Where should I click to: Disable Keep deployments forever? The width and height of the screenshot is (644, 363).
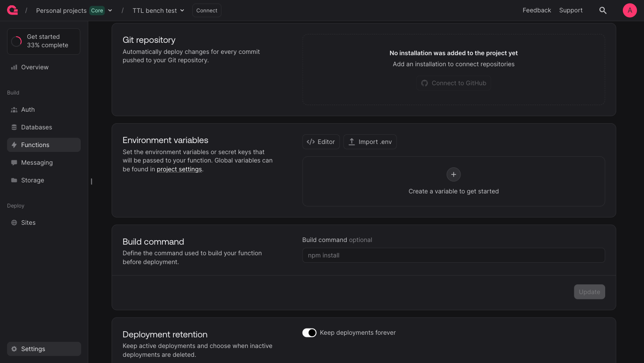[x=309, y=333]
